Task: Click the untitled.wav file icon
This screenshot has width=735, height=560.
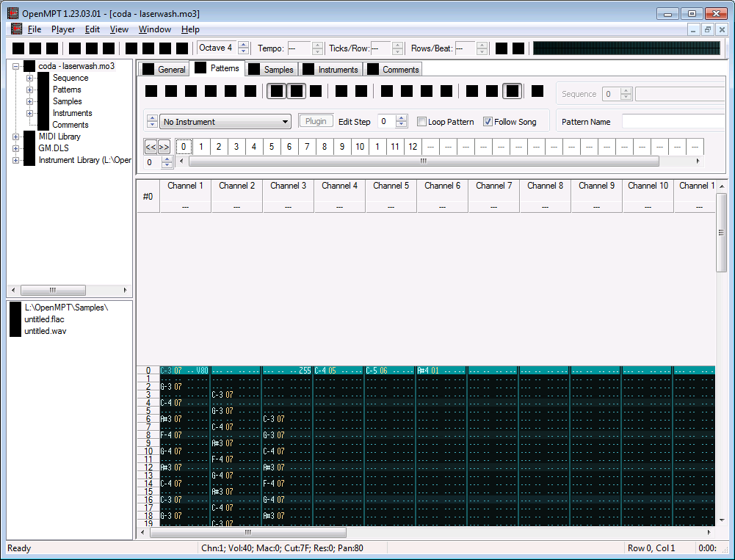Action: pos(15,331)
